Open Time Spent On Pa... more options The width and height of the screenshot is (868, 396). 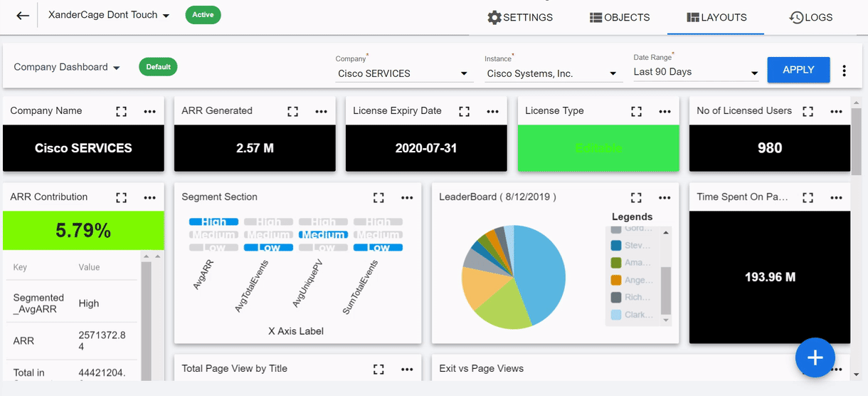point(836,197)
